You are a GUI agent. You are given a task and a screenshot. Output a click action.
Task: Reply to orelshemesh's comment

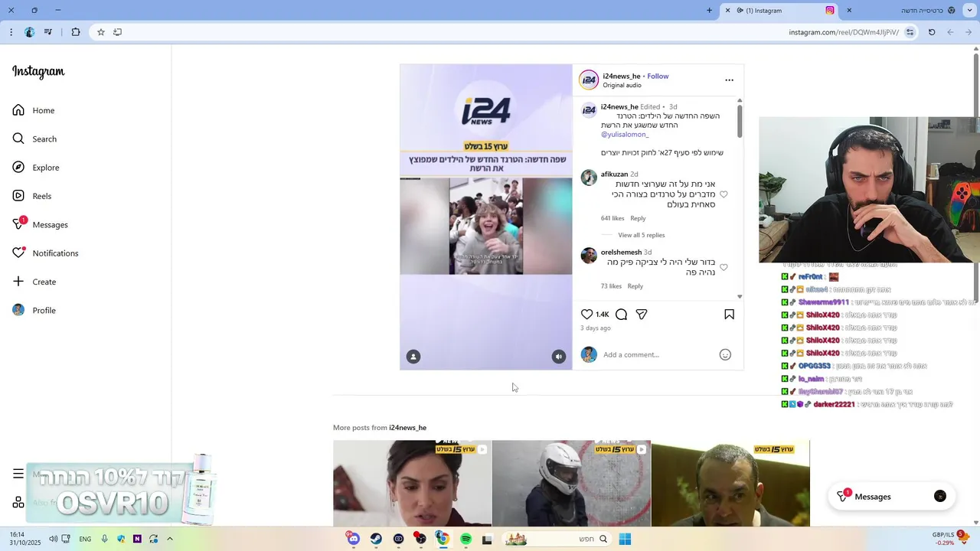point(635,286)
